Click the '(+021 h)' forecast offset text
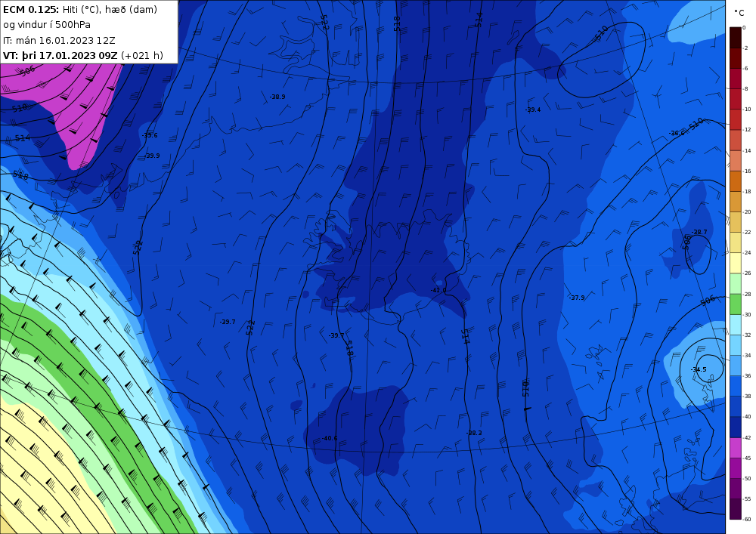Image resolution: width=756 pixels, height=534 pixels. 142,55
